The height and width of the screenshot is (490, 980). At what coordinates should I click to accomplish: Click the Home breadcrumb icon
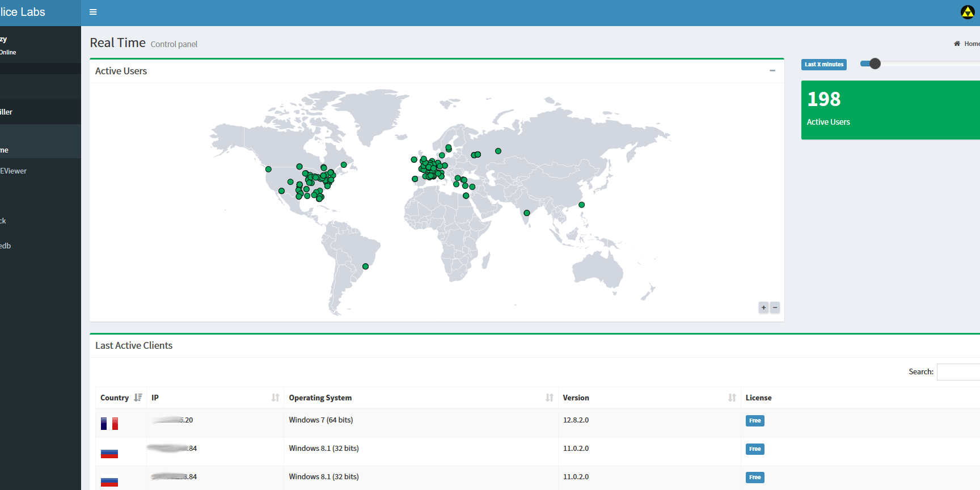[x=957, y=44]
